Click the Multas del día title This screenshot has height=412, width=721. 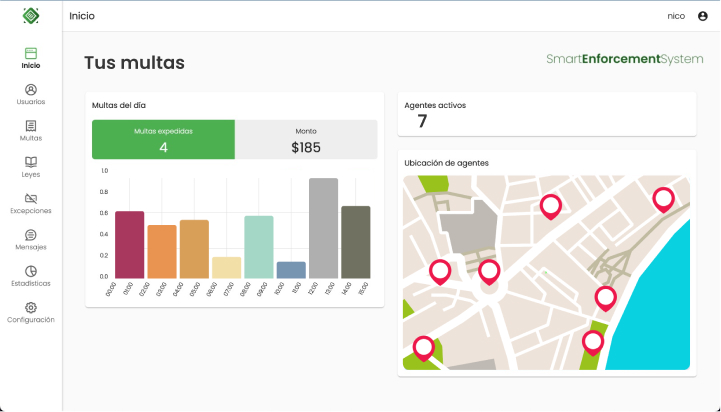point(119,105)
